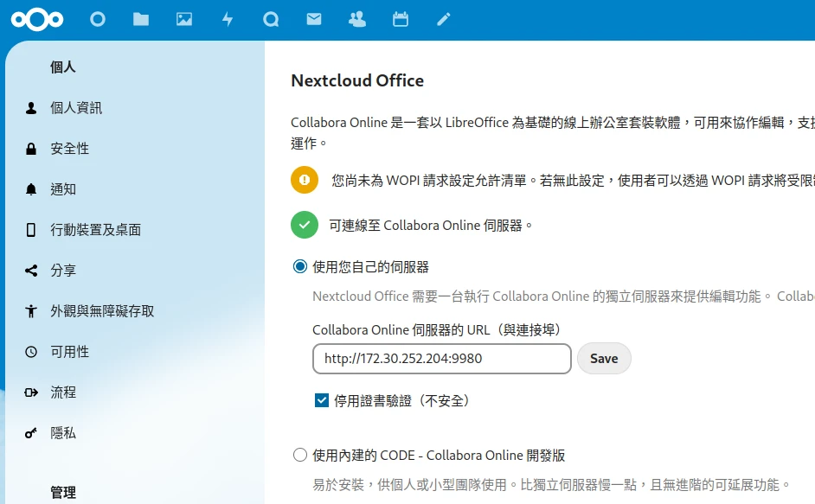Open the Files folder icon
The height and width of the screenshot is (504, 815).
click(141, 19)
